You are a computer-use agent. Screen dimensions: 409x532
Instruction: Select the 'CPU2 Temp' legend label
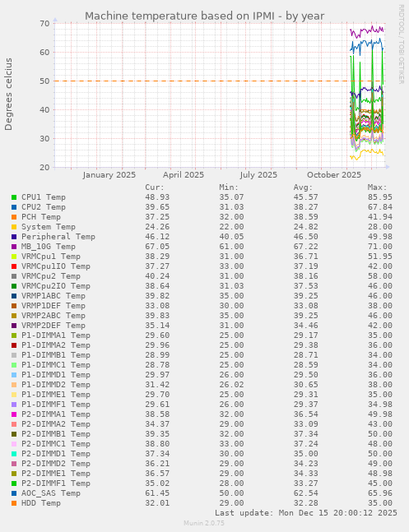(44, 207)
